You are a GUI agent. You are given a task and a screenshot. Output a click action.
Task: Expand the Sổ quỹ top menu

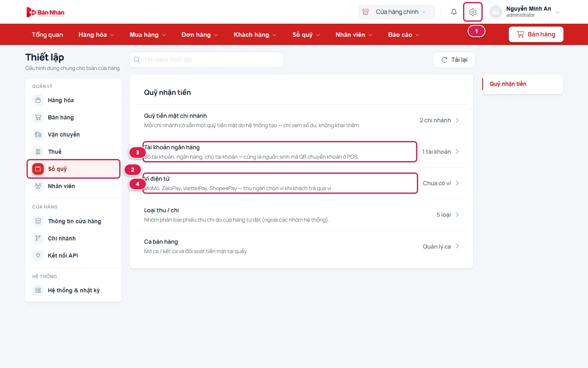[x=306, y=35]
